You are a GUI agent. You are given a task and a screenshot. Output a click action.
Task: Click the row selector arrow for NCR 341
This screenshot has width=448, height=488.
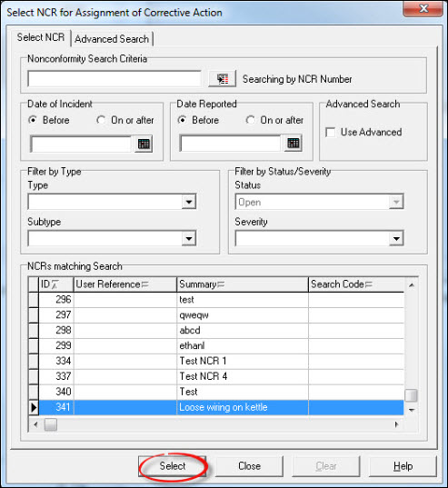[34, 407]
